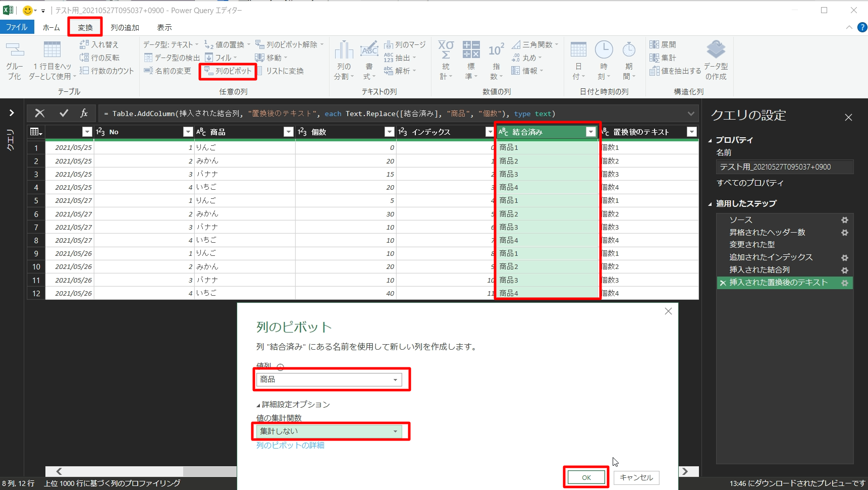Click the query 名前 input field
Viewport: 868px width, 490px height.
[784, 167]
